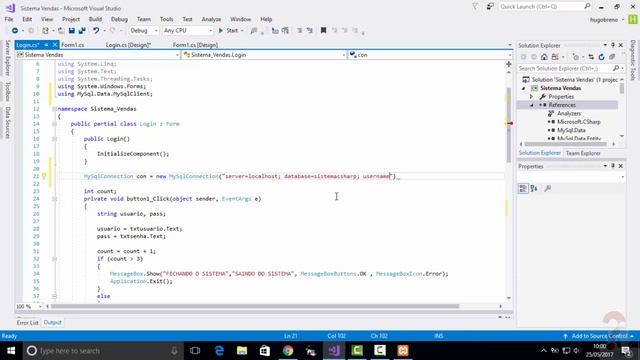Expand the Properties node in Solution Explorer
The height and width of the screenshot is (360, 640).
(532, 97)
